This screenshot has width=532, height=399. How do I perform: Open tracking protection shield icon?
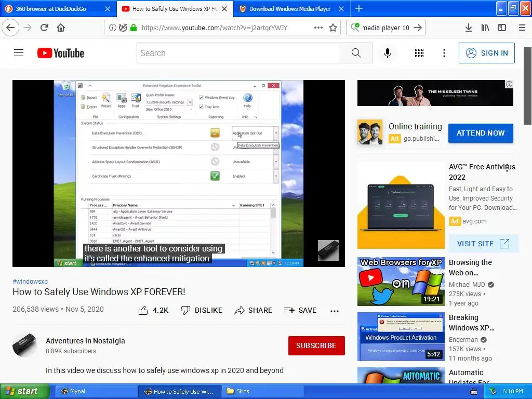coord(123,28)
